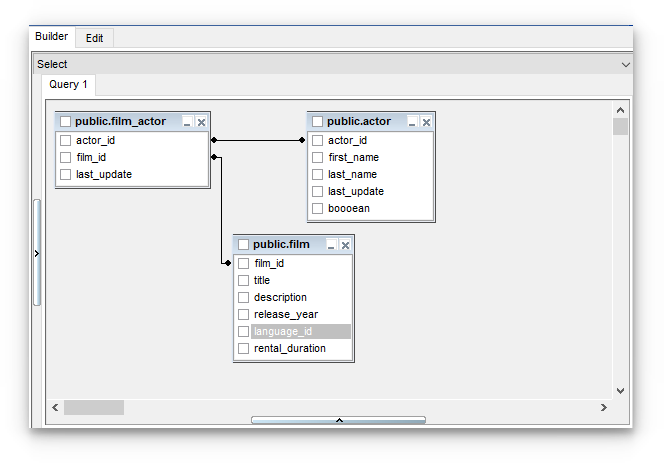The image size is (664, 463).
Task: Tick last_update in public.film_actor
Action: point(65,175)
